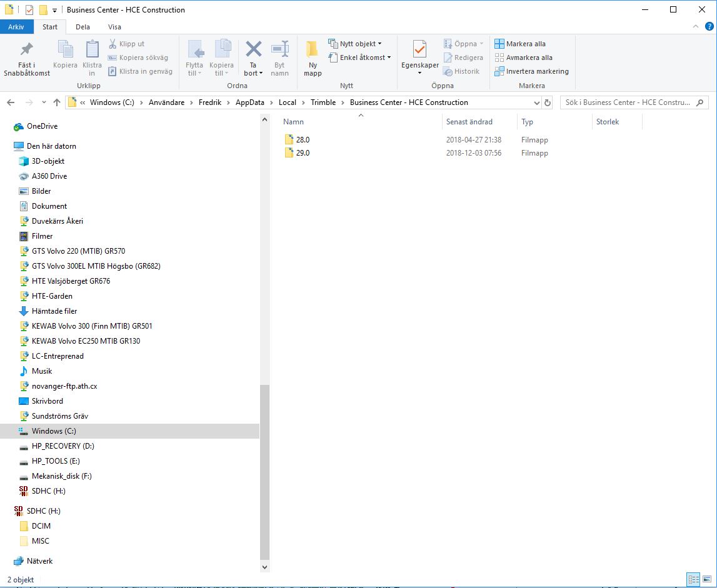Expand address bar history dropdown
Image resolution: width=717 pixels, height=588 pixels.
537,102
